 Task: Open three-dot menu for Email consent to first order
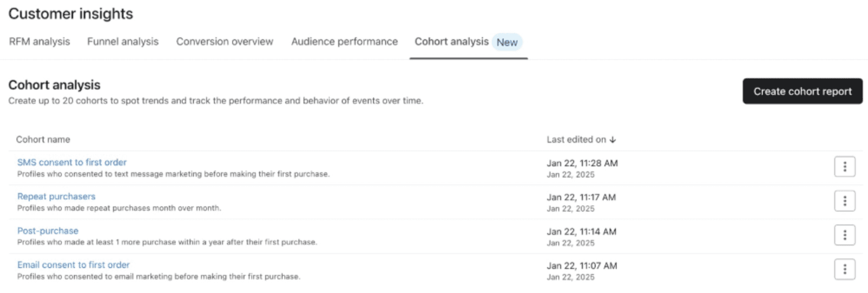click(x=845, y=270)
